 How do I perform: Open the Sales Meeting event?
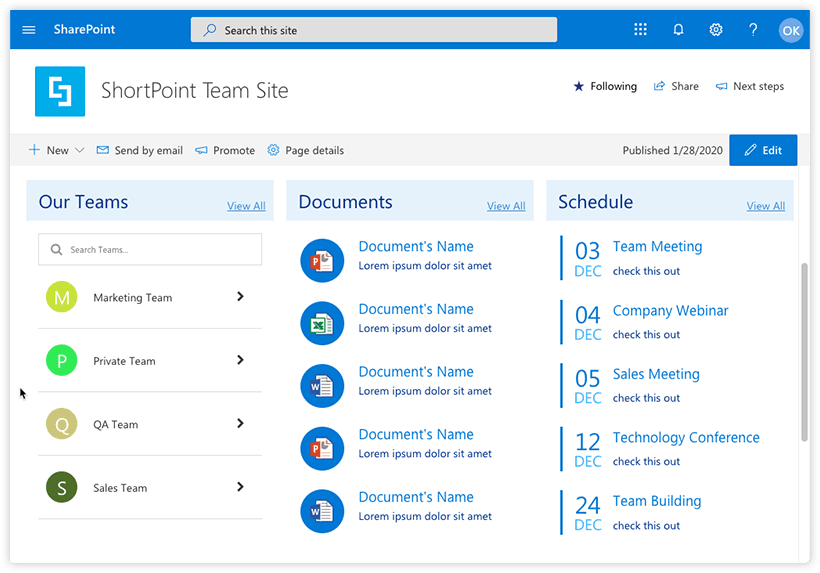656,374
